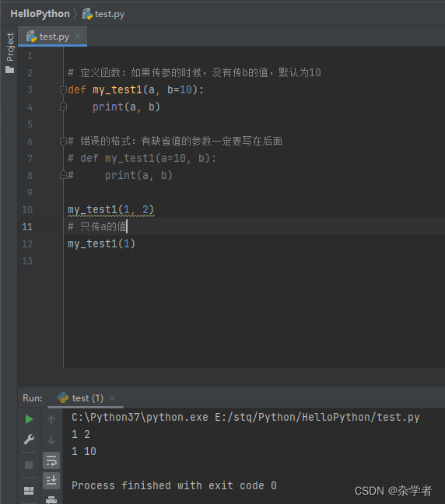
Task: Close the test (1) run tab
Action: pyautogui.click(x=112, y=398)
